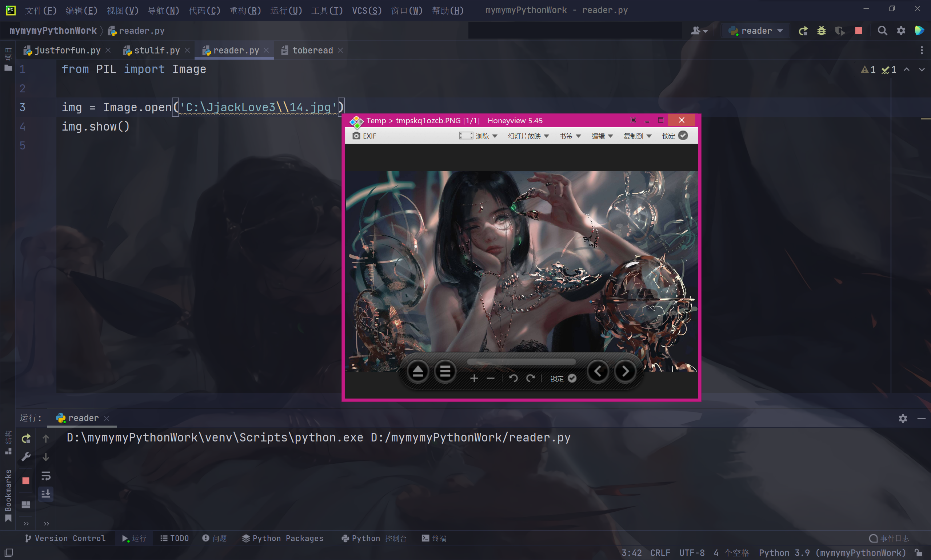Click the Honeyview progress slider bar
Image resolution: width=931 pixels, height=560 pixels.
521,362
